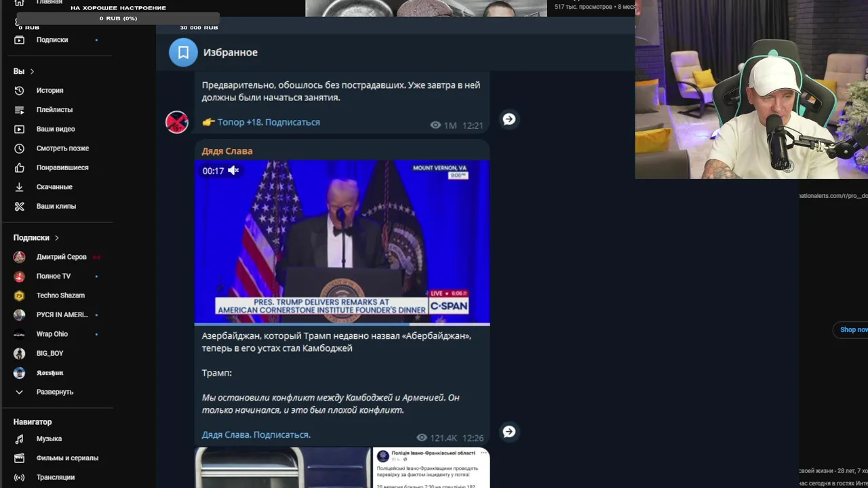Forward the Дядя Слава post with arrow

(509, 432)
